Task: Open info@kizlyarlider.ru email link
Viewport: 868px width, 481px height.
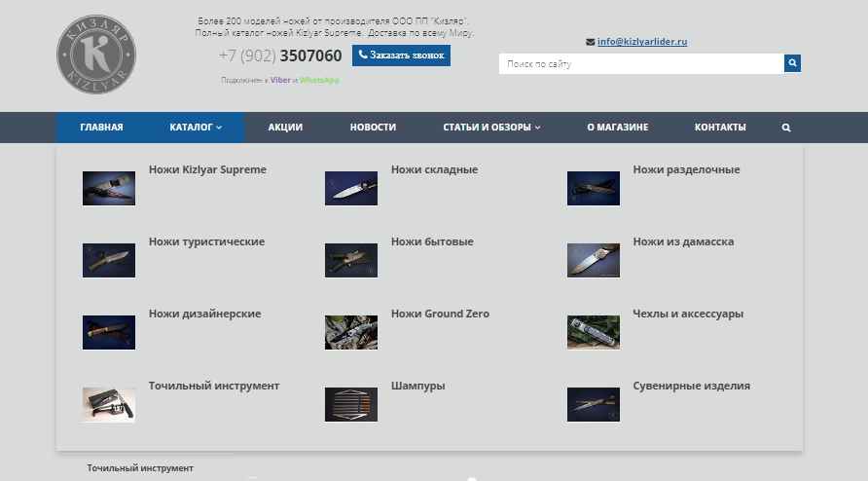Action: [x=642, y=42]
